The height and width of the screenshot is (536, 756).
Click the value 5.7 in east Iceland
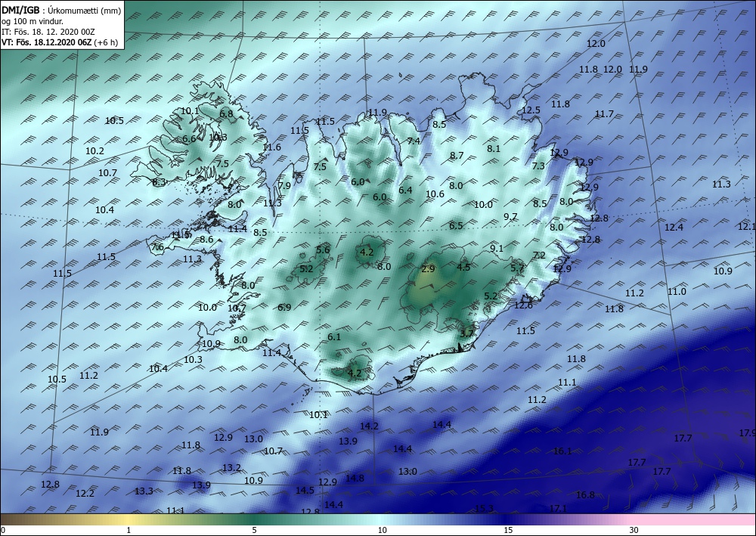[517, 268]
